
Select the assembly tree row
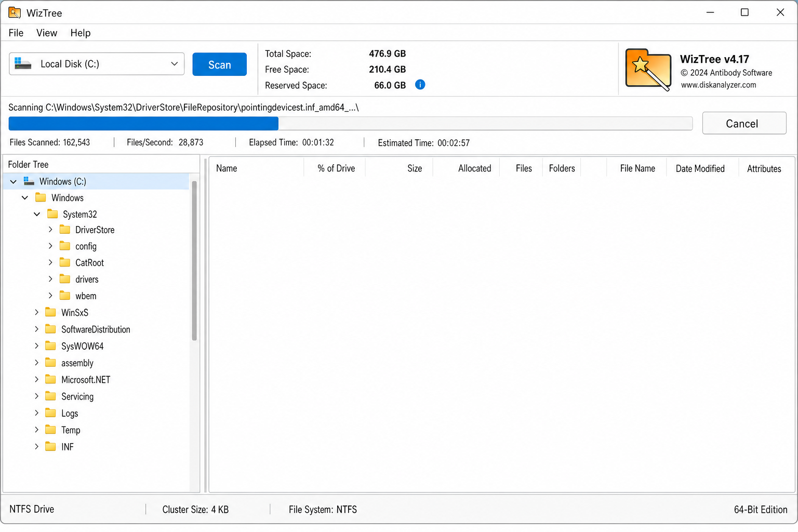[97, 363]
